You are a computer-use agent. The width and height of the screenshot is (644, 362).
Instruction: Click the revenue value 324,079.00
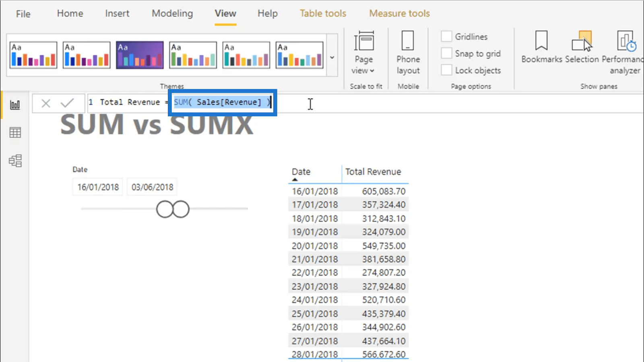point(384,232)
